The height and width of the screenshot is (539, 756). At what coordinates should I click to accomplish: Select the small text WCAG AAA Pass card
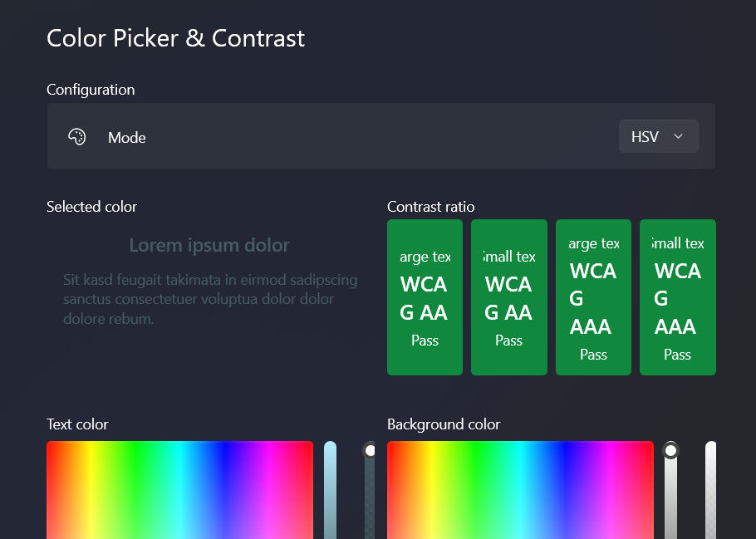[x=677, y=296]
